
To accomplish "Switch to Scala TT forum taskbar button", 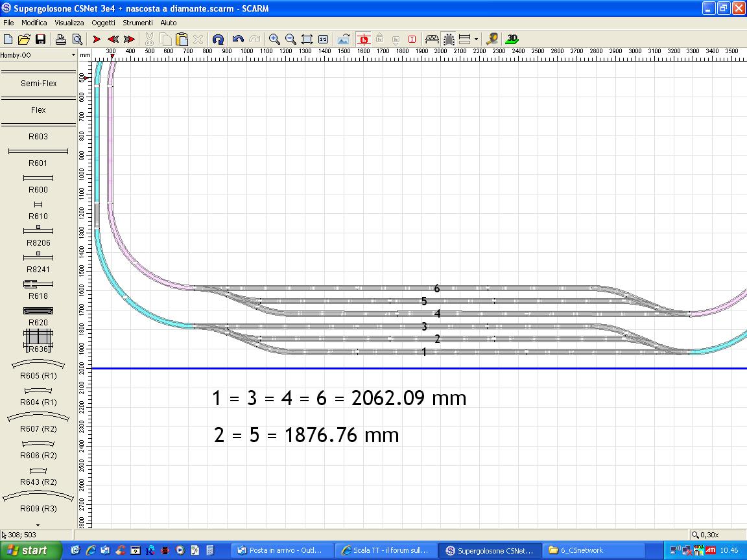I will [385, 550].
